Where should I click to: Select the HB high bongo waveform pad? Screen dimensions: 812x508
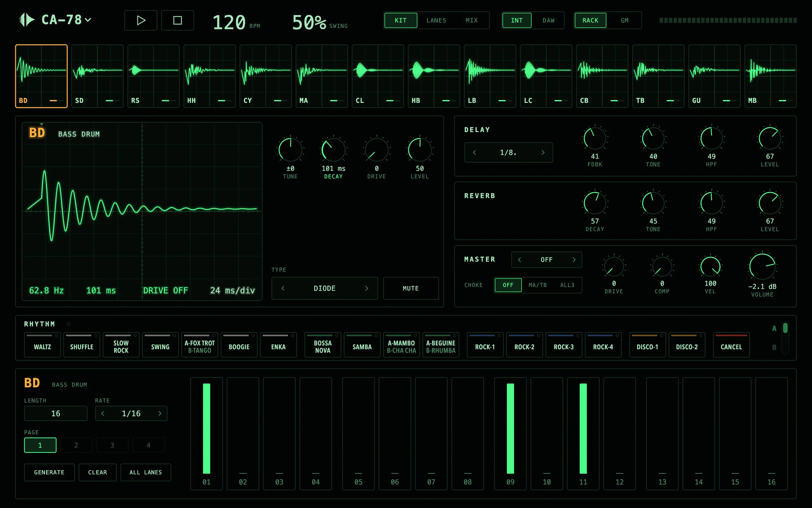[434, 76]
